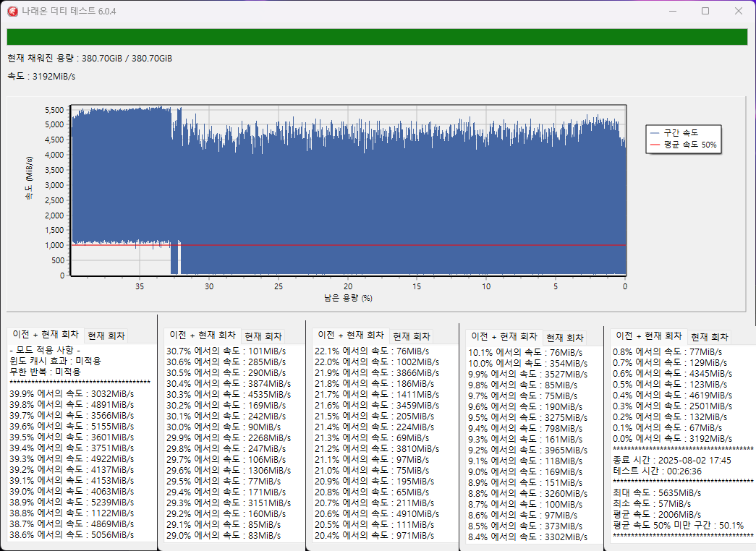
Task: Close the 나래온 더티 테스트 window
Action: (738, 11)
